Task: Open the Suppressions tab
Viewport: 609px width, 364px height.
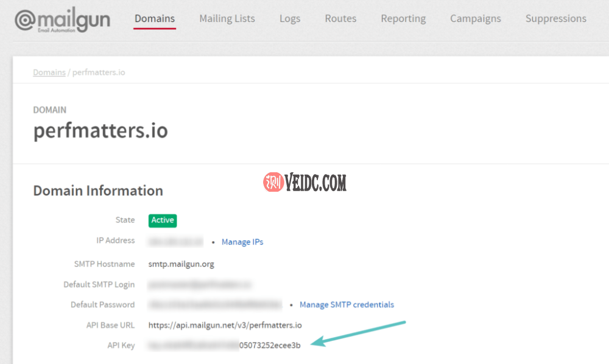Action: coord(556,19)
